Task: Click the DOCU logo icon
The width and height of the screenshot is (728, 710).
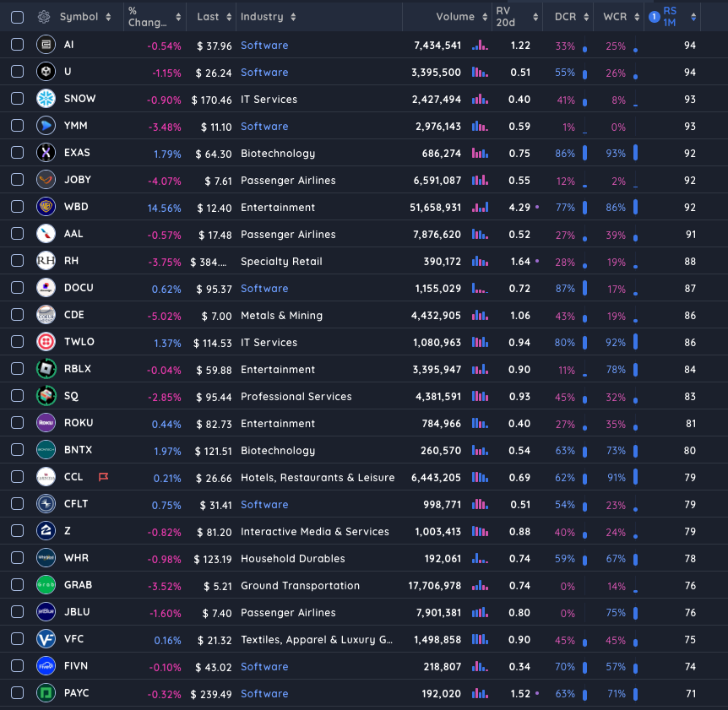Action: [46, 288]
